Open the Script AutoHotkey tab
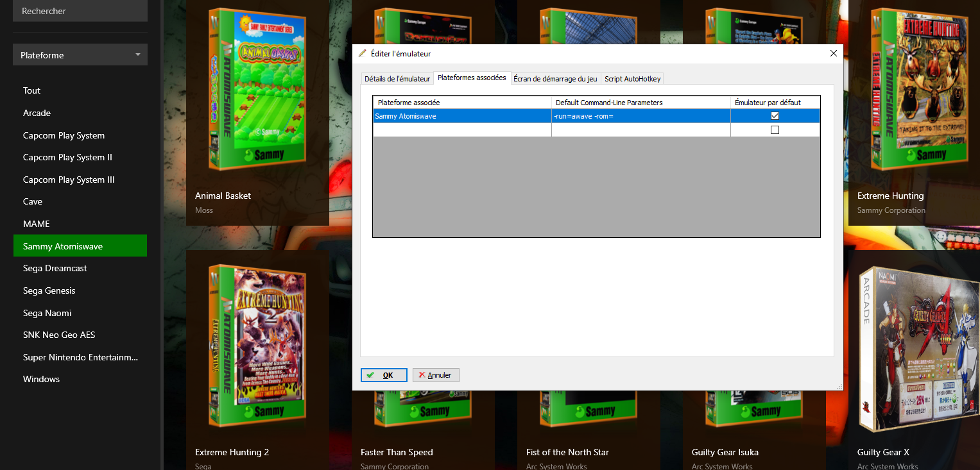Viewport: 980px width, 470px height. coord(632,79)
